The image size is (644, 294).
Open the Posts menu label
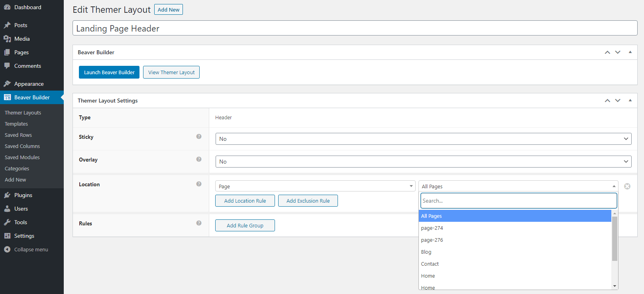click(x=21, y=25)
